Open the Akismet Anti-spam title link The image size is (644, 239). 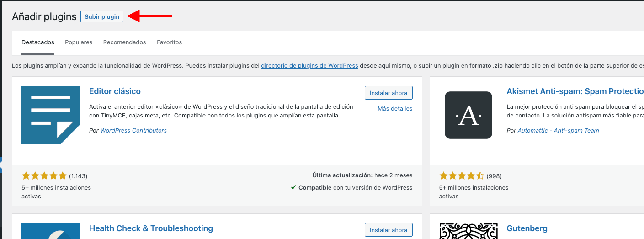pos(575,91)
